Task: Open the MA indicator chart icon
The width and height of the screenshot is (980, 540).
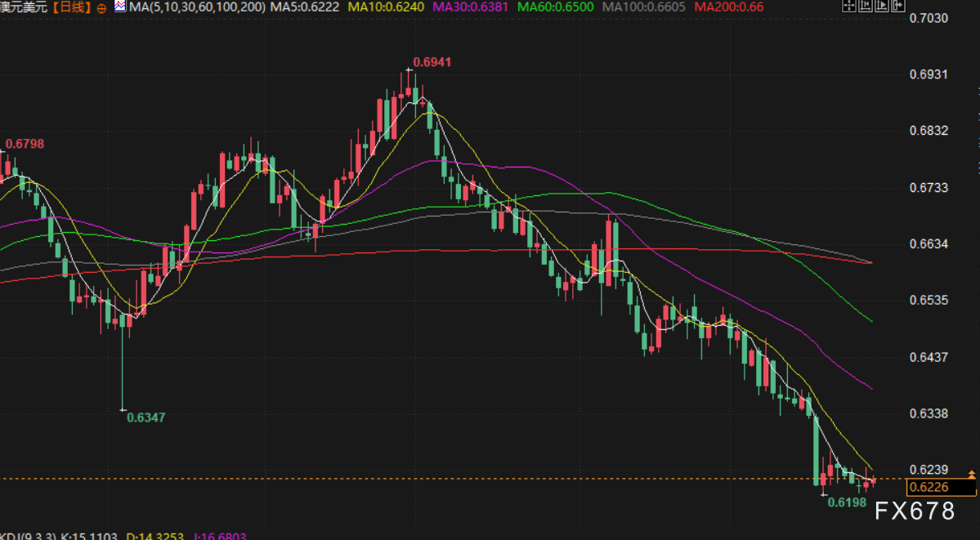Action: (119, 7)
